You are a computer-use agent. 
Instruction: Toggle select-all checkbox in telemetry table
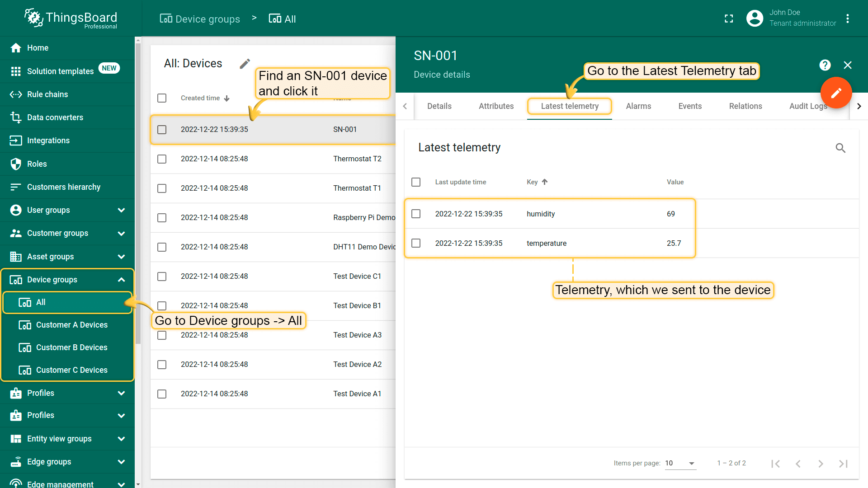click(x=416, y=182)
